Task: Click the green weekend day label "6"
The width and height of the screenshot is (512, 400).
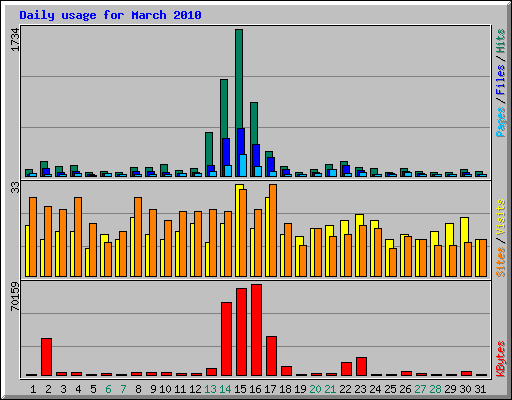Action: (108, 389)
